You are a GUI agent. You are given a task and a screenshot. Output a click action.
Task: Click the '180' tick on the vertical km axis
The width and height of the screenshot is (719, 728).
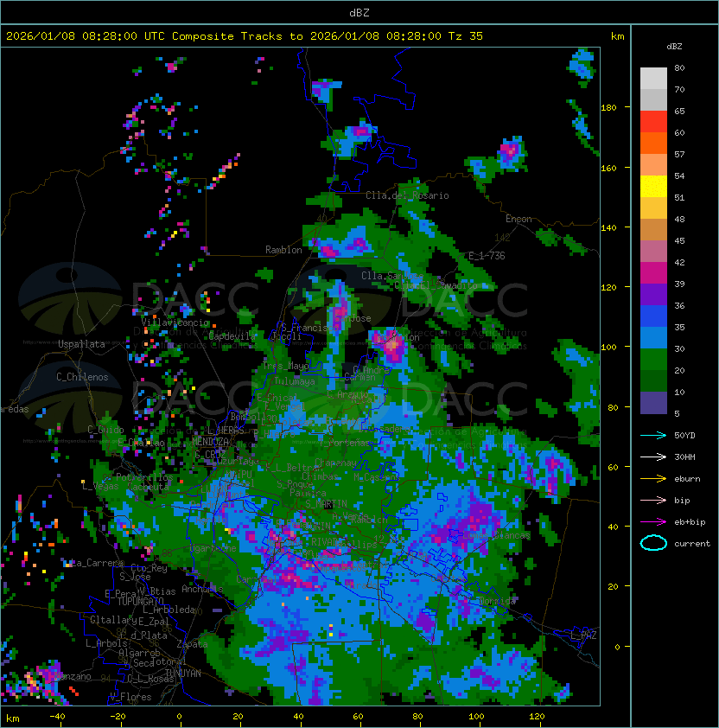tap(608, 108)
